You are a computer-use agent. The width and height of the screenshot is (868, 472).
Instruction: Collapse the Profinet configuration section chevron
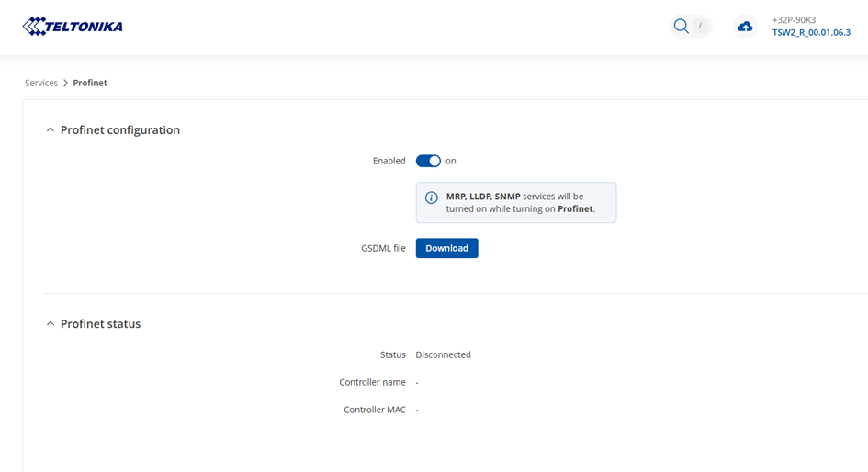point(51,130)
